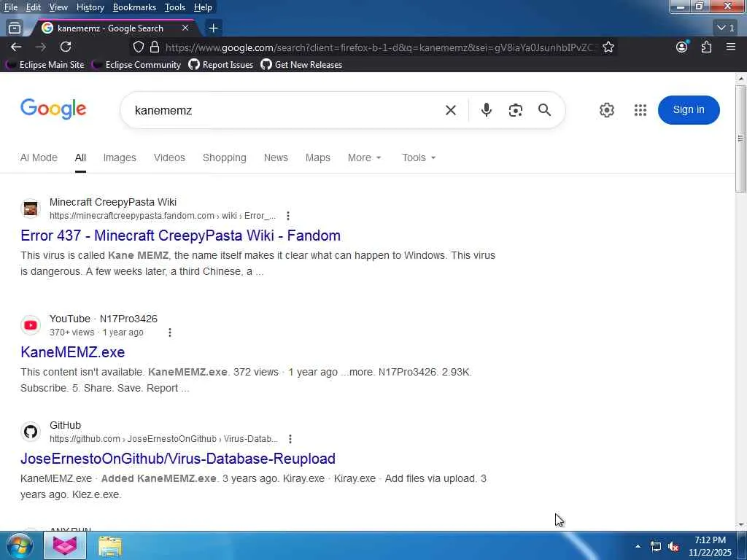Expand the More search filters dropdown
The width and height of the screenshot is (747, 560).
click(365, 157)
